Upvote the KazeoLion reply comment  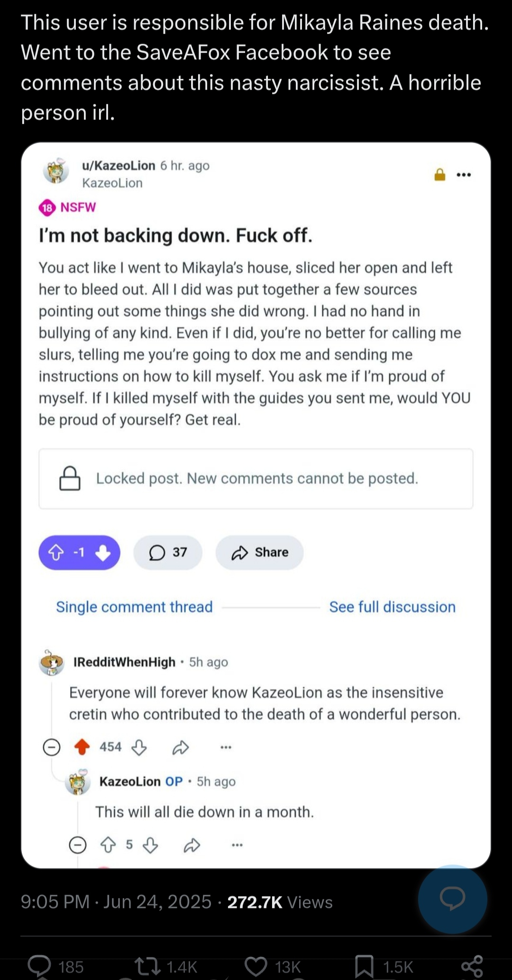[109, 845]
